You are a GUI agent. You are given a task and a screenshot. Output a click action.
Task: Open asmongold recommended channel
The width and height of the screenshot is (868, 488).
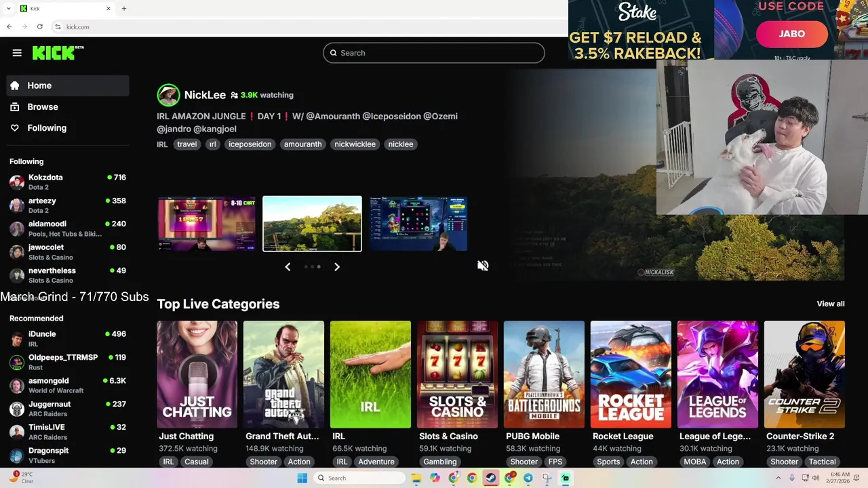(68, 385)
